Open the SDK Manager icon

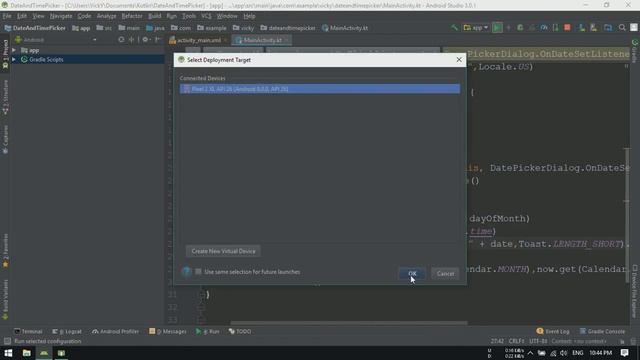[593, 28]
